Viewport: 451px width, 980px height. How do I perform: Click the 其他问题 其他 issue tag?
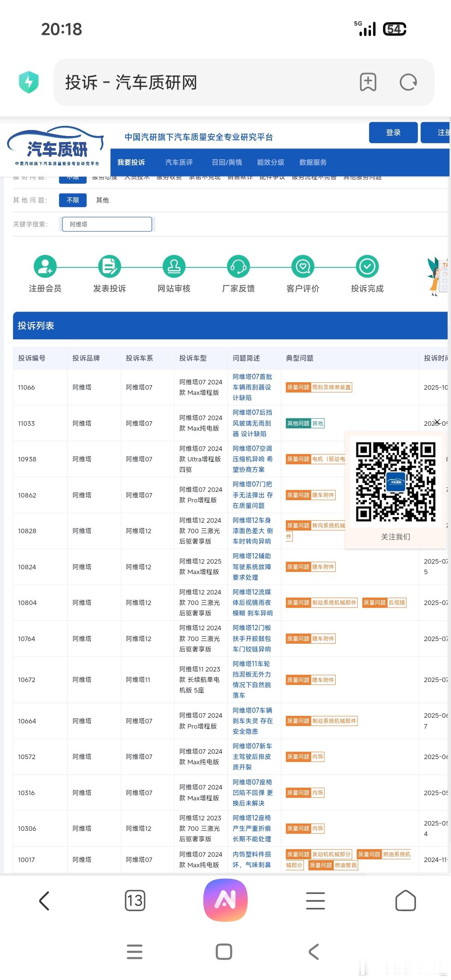305,423
